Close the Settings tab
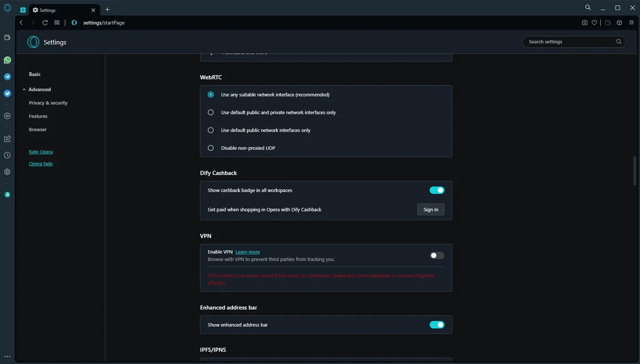 click(93, 10)
